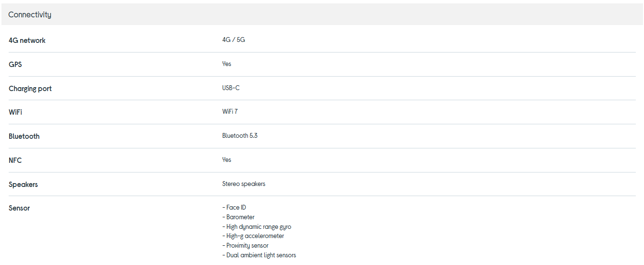The image size is (644, 265).
Task: Click the 4G network row label
Action: (x=27, y=40)
